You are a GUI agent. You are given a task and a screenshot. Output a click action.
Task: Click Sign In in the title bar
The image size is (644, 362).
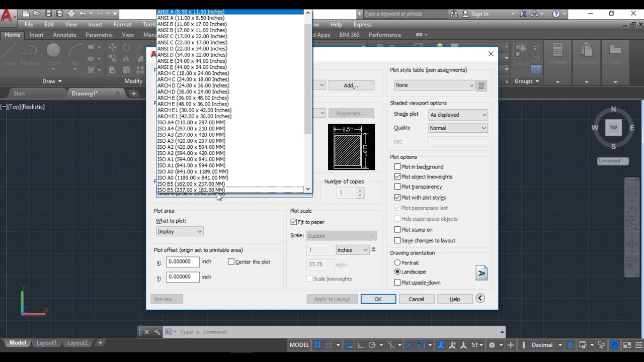pyautogui.click(x=479, y=14)
